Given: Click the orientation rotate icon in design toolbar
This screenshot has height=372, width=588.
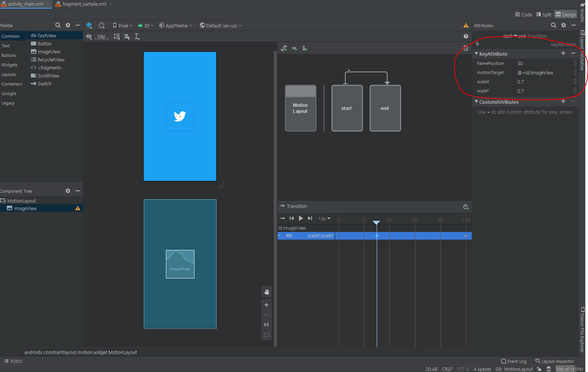Looking at the screenshot, I should point(101,26).
